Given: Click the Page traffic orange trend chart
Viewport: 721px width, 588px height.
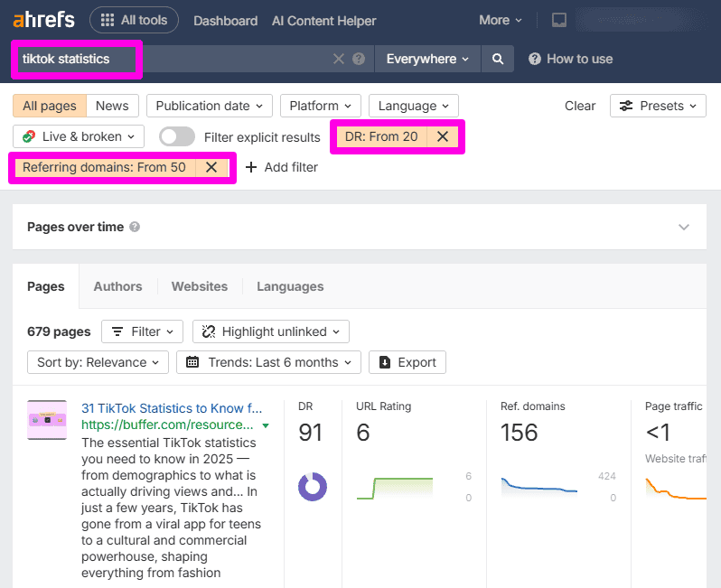Looking at the screenshot, I should 676,489.
